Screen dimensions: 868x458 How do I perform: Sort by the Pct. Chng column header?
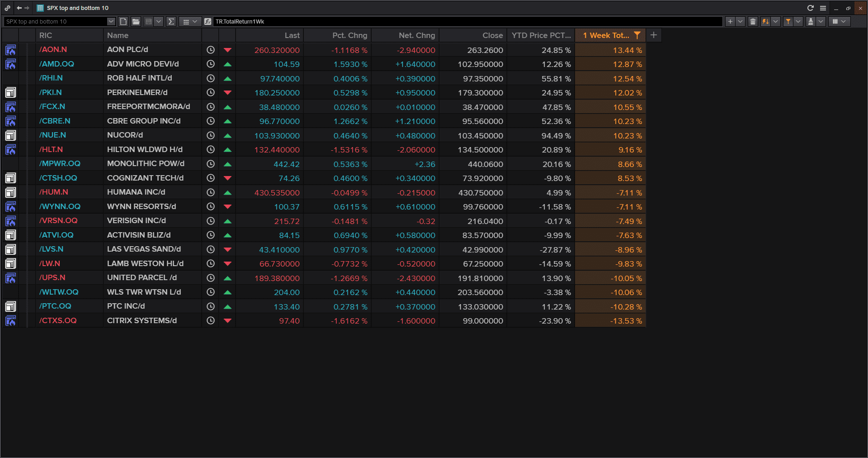pyautogui.click(x=349, y=35)
